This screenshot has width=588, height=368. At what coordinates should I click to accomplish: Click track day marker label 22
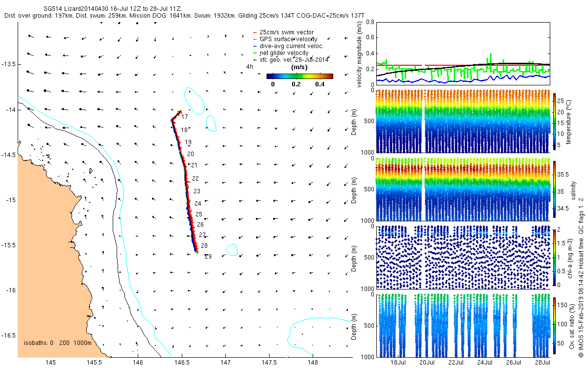[196, 179]
